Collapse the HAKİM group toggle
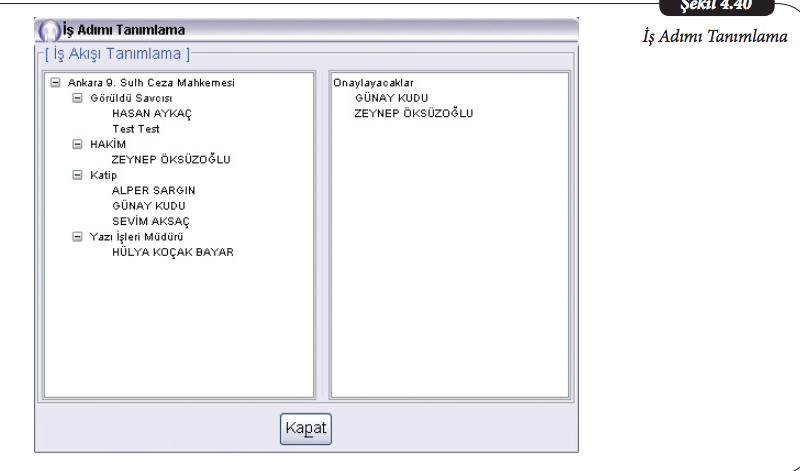This screenshot has height=471, width=800. [78, 144]
